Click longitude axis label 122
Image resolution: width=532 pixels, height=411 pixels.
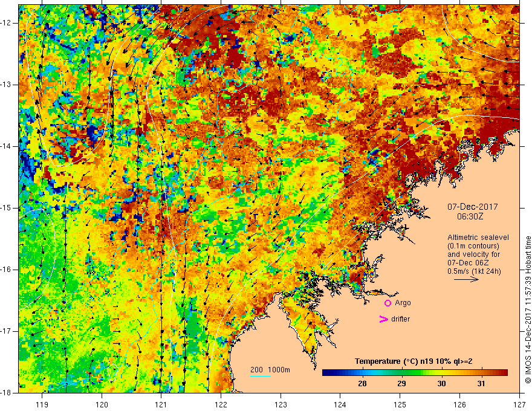[221, 404]
